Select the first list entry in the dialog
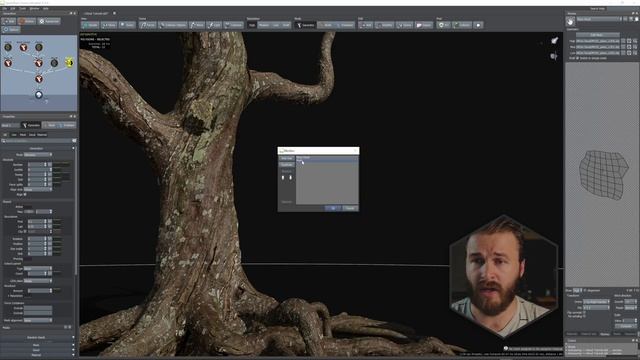 (327, 157)
